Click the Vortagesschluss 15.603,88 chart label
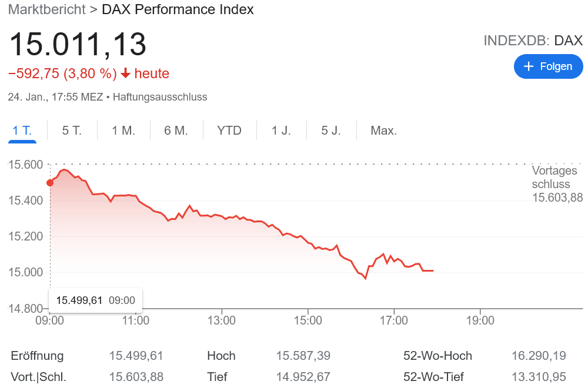The image size is (588, 391). (557, 184)
